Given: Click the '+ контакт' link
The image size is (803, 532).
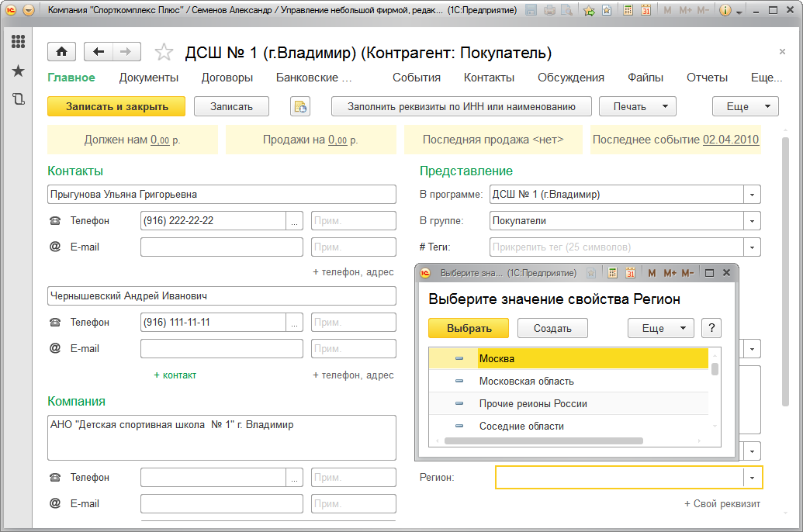Looking at the screenshot, I should point(175,375).
